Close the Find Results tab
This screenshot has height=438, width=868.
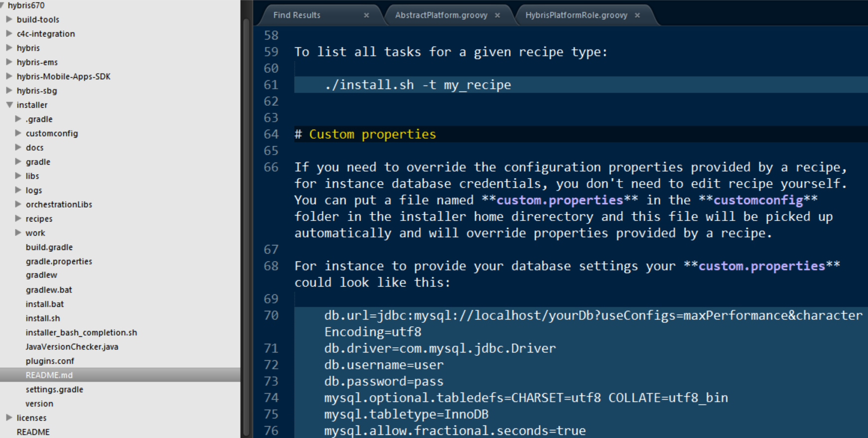pos(366,15)
